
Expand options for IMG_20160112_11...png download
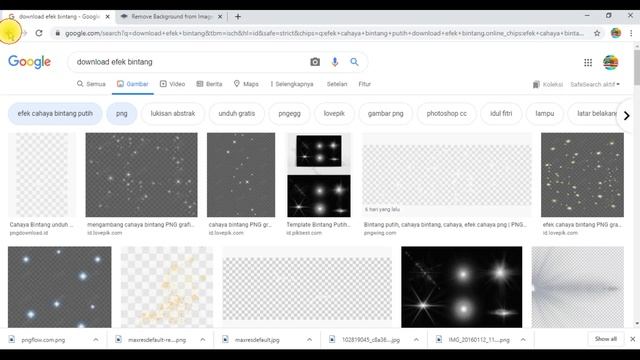pos(523,340)
